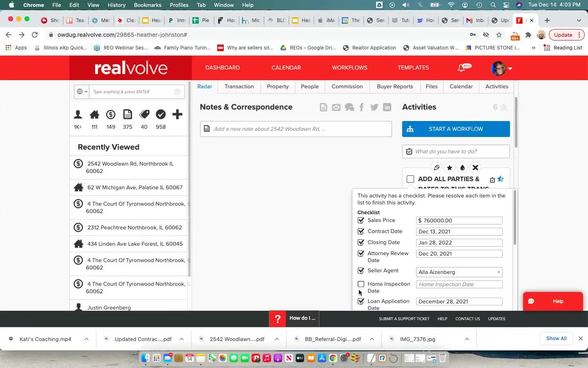
Task: Click the blue star priority icon
Action: (501, 179)
